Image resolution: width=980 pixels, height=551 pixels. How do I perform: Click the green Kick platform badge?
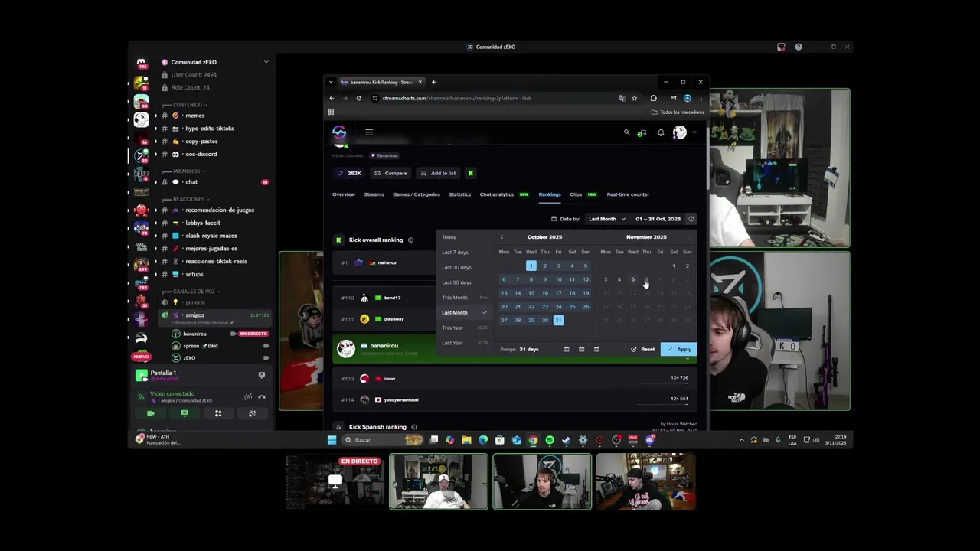(471, 173)
